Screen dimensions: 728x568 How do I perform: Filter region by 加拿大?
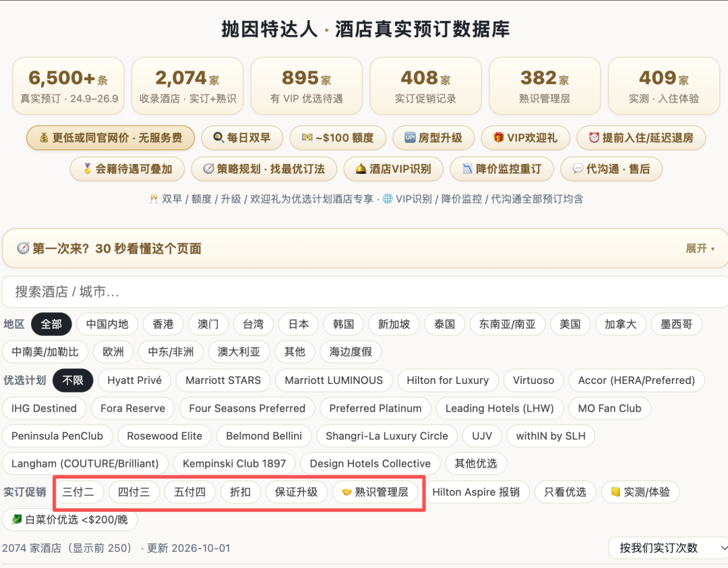[x=620, y=324]
